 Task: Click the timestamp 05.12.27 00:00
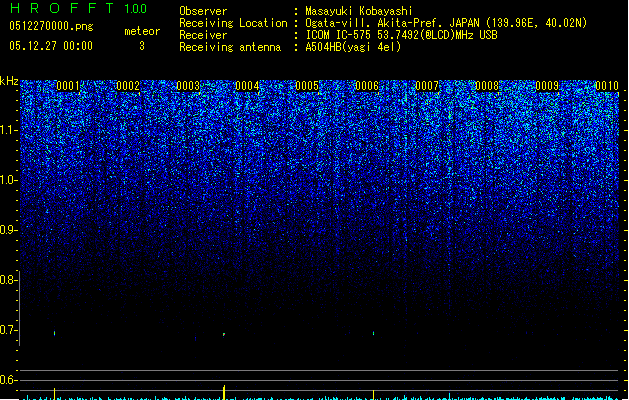pos(51,46)
